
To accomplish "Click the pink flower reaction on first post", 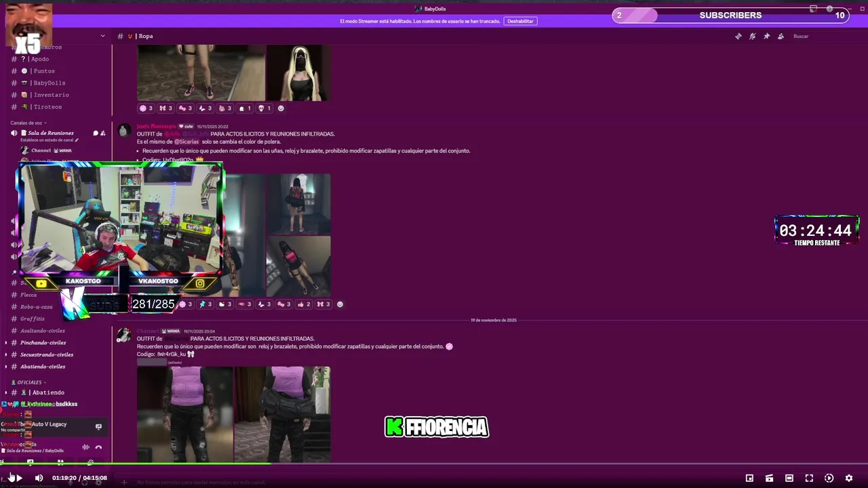I will tap(146, 108).
